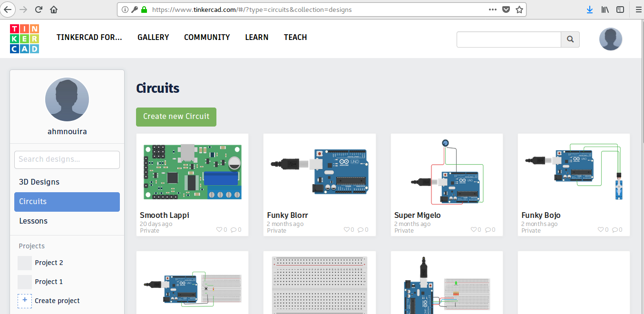Image resolution: width=644 pixels, height=314 pixels.
Task: Open comments on Funky Blorr
Action: point(361,230)
